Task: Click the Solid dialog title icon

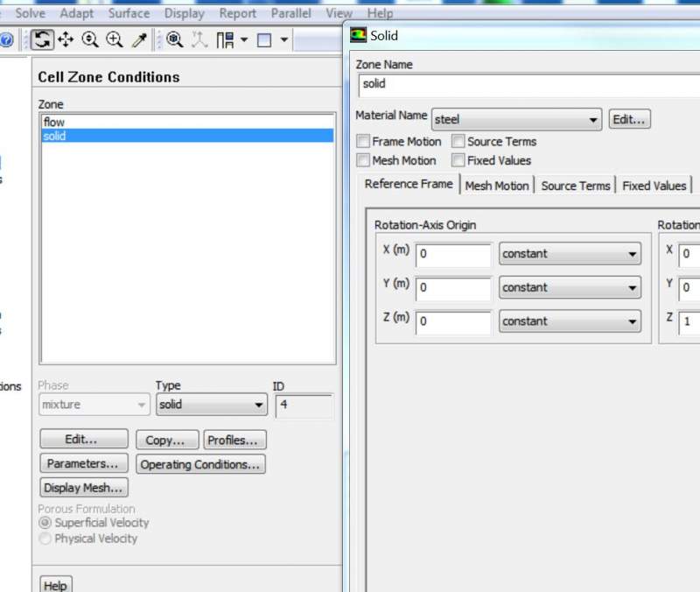Action: point(358,35)
